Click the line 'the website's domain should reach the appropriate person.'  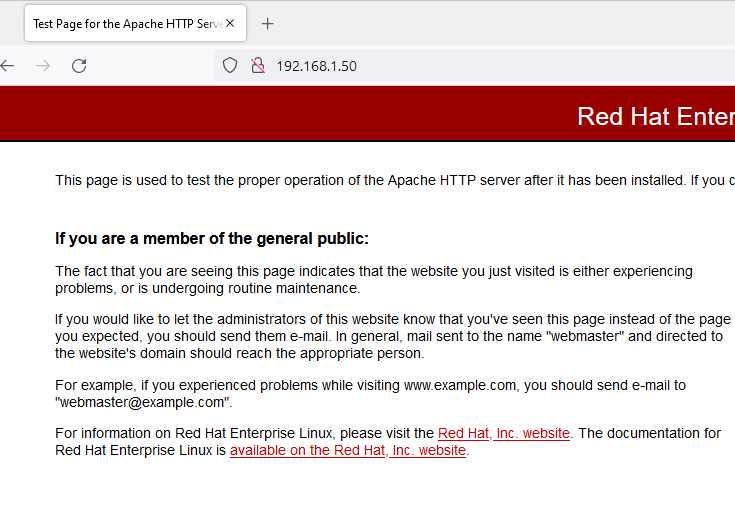click(x=240, y=353)
